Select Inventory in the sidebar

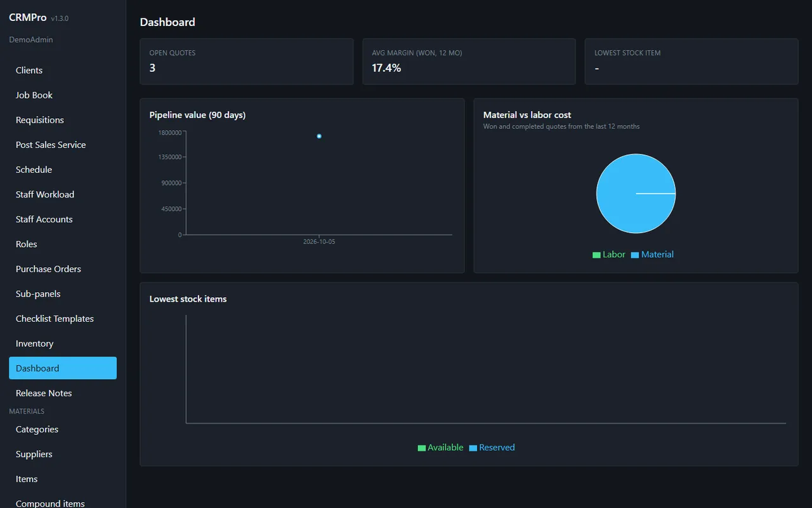click(63, 343)
